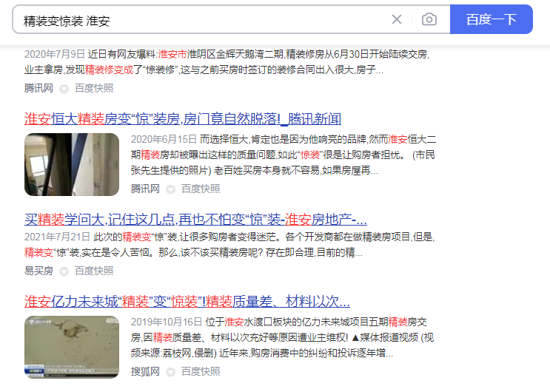Clear the search box with the X icon

click(x=396, y=19)
